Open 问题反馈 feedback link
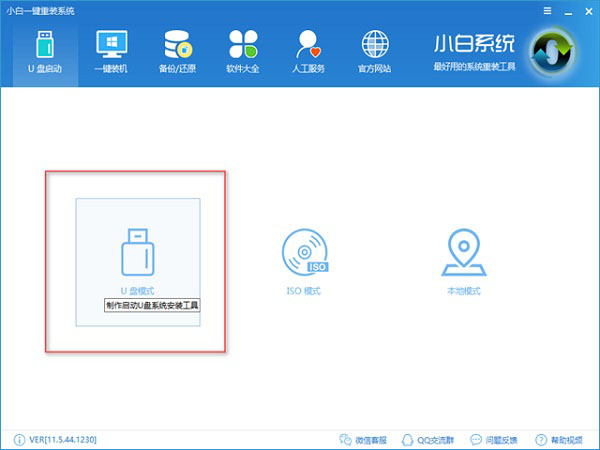The width and height of the screenshot is (600, 450). click(494, 440)
